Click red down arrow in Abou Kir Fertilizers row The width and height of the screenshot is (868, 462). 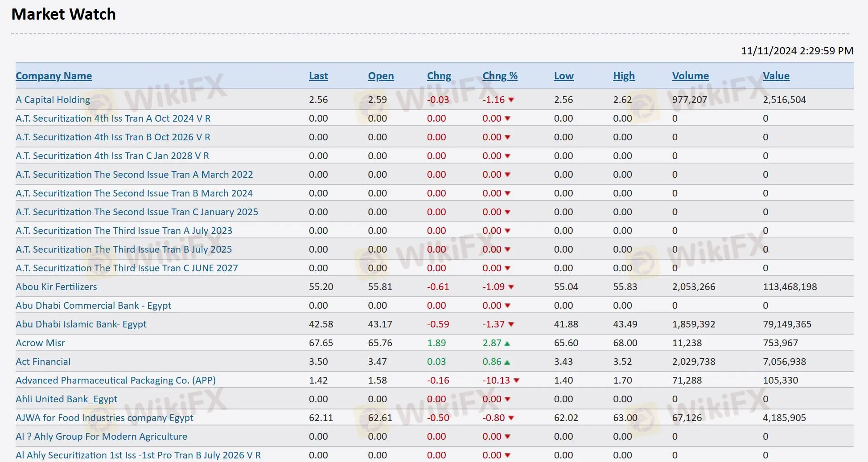pos(511,287)
